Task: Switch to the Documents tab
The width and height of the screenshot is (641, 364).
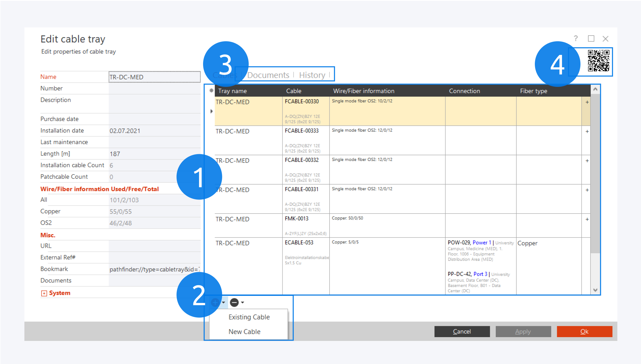Action: 268,75
